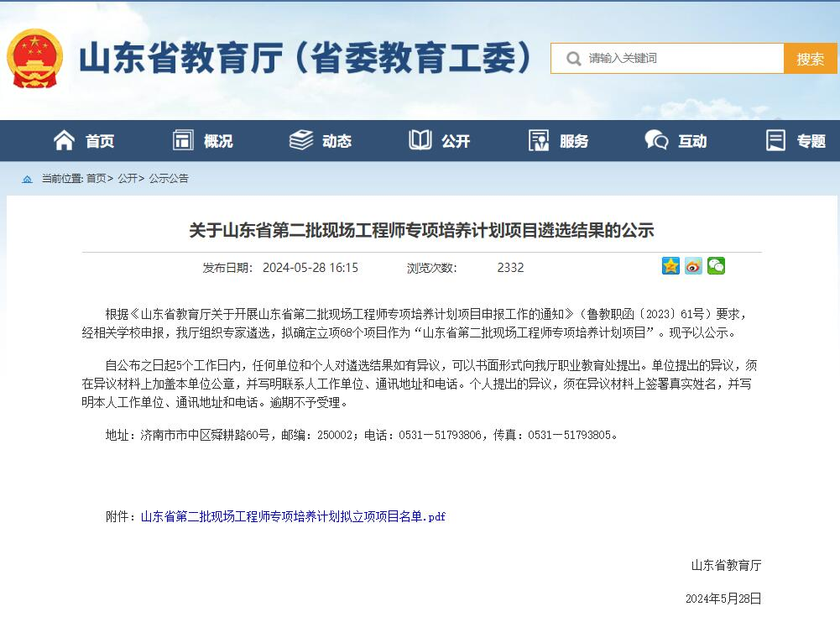840x617 pixels.
Task: Click the open book icon beside 公开
Action: [x=420, y=140]
